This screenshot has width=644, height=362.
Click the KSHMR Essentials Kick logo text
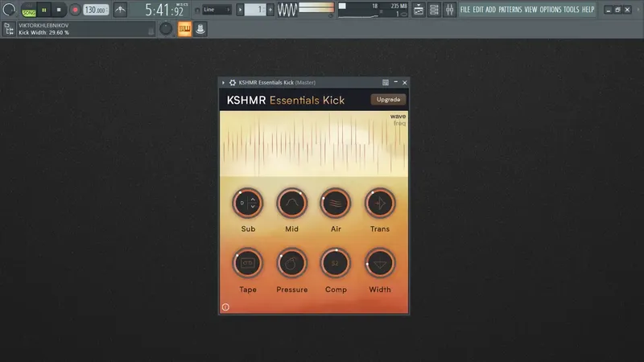286,100
